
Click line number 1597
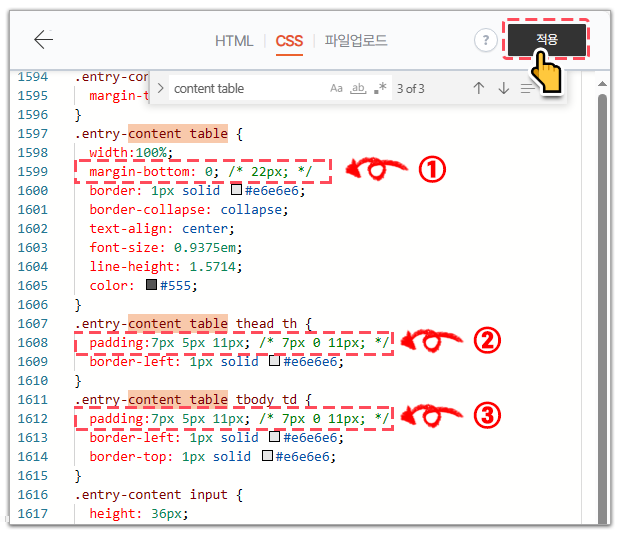(x=32, y=134)
